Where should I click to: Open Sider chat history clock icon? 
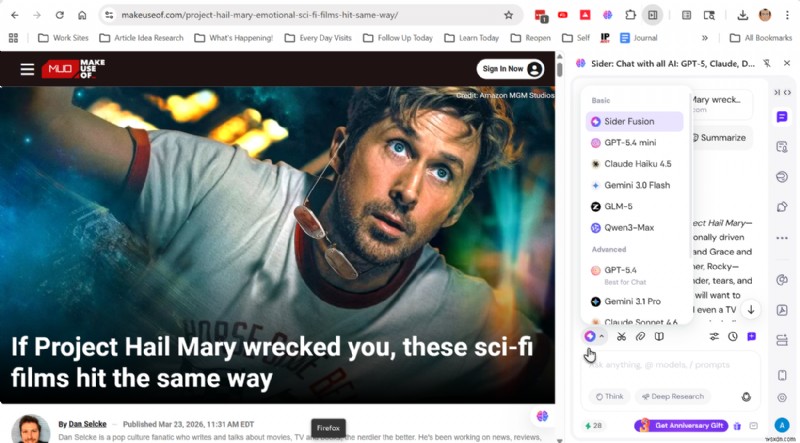pos(733,336)
